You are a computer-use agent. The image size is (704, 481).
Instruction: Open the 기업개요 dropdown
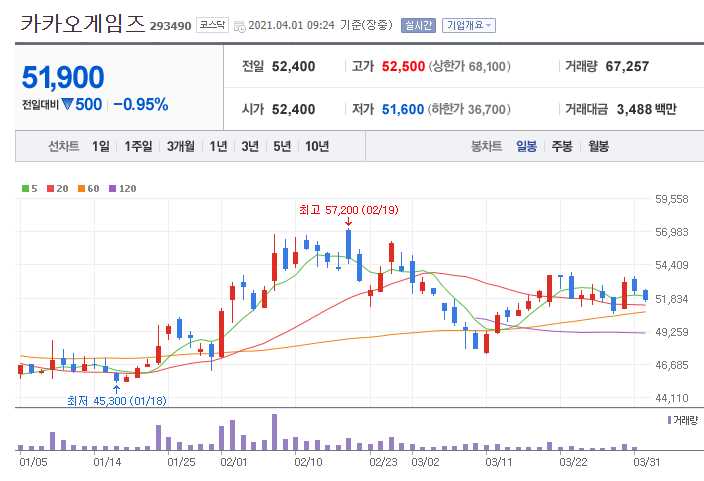(469, 25)
